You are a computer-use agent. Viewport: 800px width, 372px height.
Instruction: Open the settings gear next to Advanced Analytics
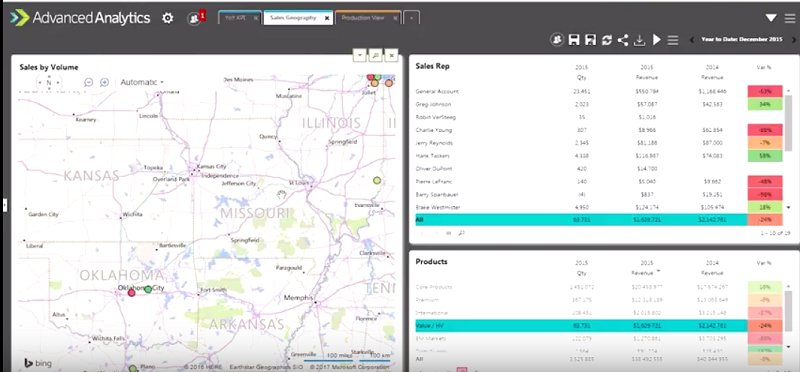tap(167, 18)
